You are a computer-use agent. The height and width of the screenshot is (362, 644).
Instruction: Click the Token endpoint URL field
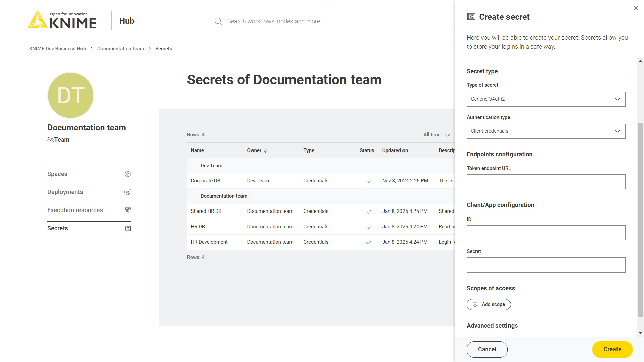(x=546, y=182)
